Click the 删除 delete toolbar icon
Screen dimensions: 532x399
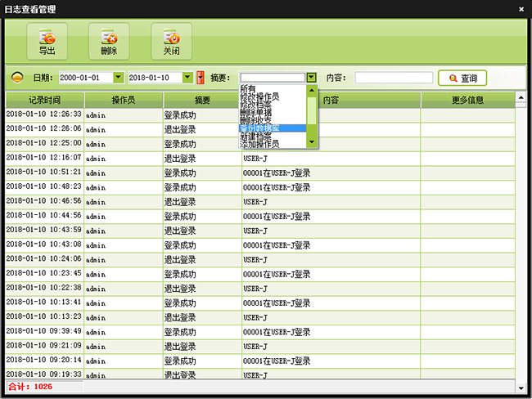pos(109,38)
